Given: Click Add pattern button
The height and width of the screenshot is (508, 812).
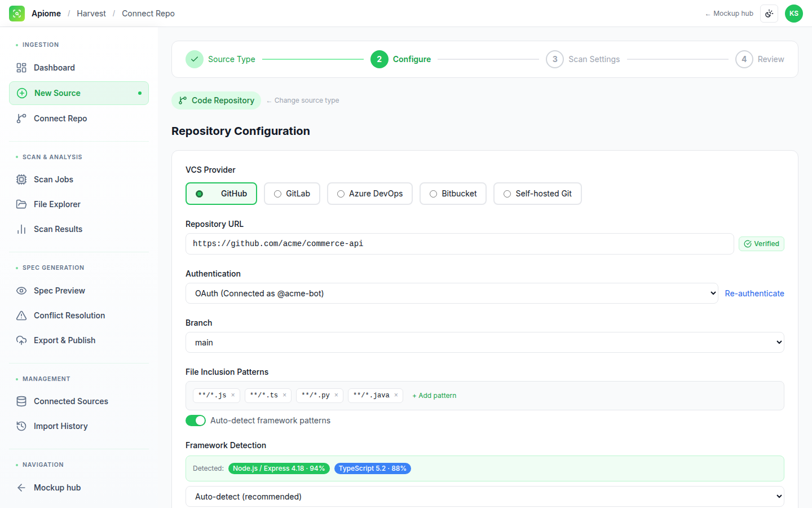Looking at the screenshot, I should pos(434,396).
